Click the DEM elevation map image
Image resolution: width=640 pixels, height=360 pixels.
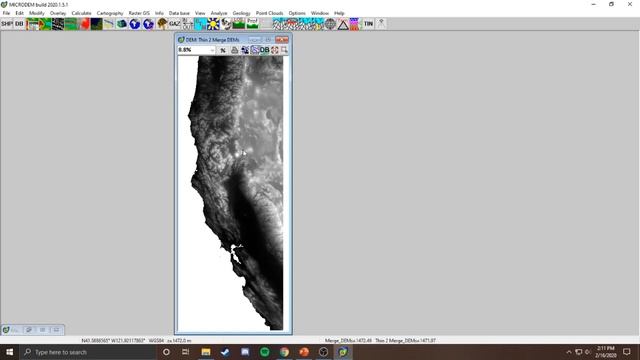(233, 193)
